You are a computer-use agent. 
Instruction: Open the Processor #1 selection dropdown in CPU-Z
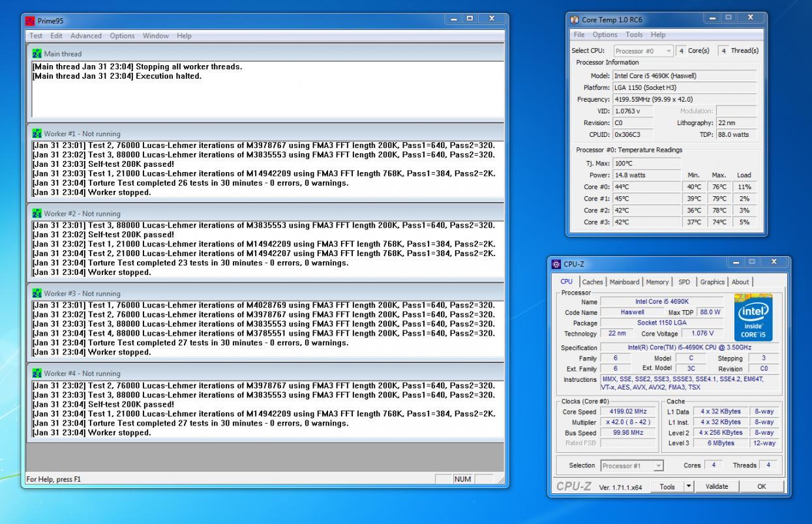click(632, 465)
